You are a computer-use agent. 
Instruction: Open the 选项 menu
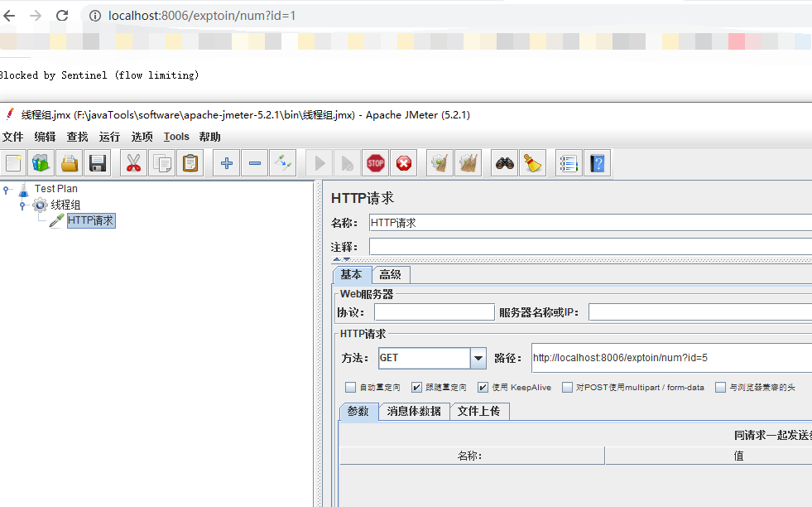pyautogui.click(x=142, y=137)
